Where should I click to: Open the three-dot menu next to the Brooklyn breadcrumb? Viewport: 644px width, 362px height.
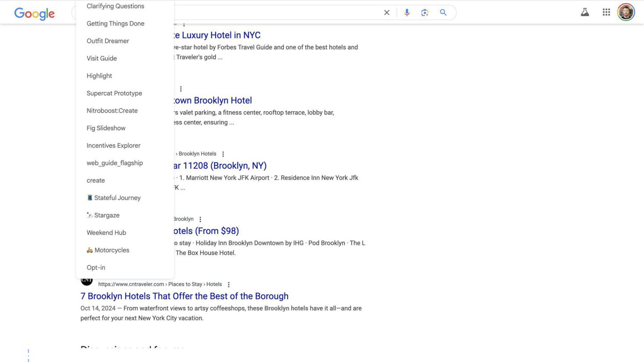coord(200,219)
